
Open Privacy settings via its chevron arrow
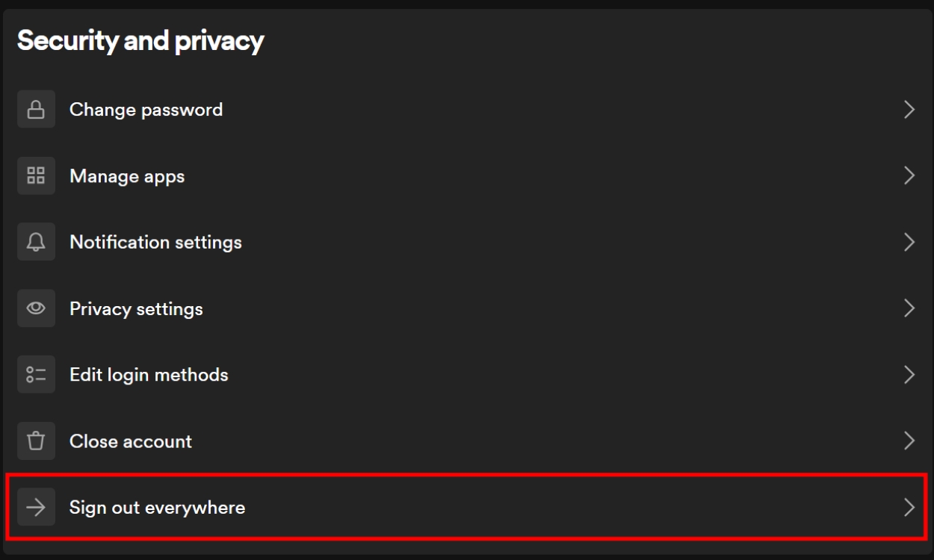pyautogui.click(x=909, y=308)
